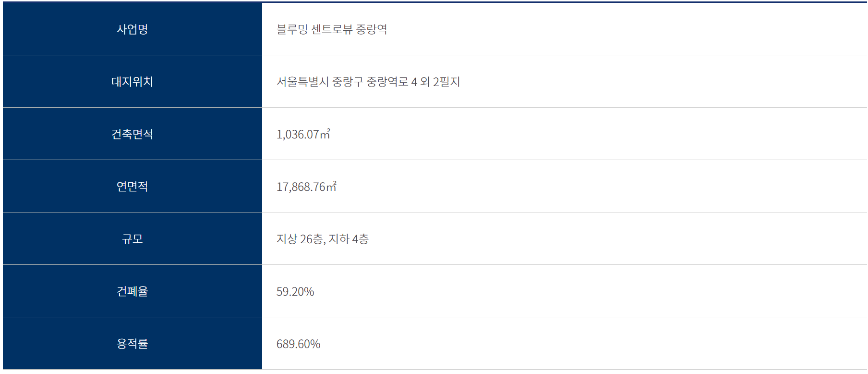Viewport: 868px width, 374px height.
Task: Click the word 블루밍 in project name
Action: pyautogui.click(x=292, y=29)
